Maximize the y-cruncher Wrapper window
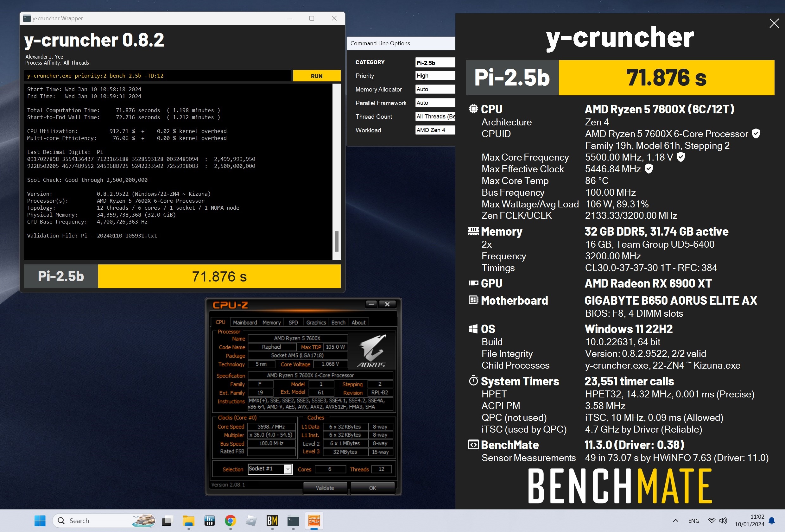 click(x=311, y=18)
